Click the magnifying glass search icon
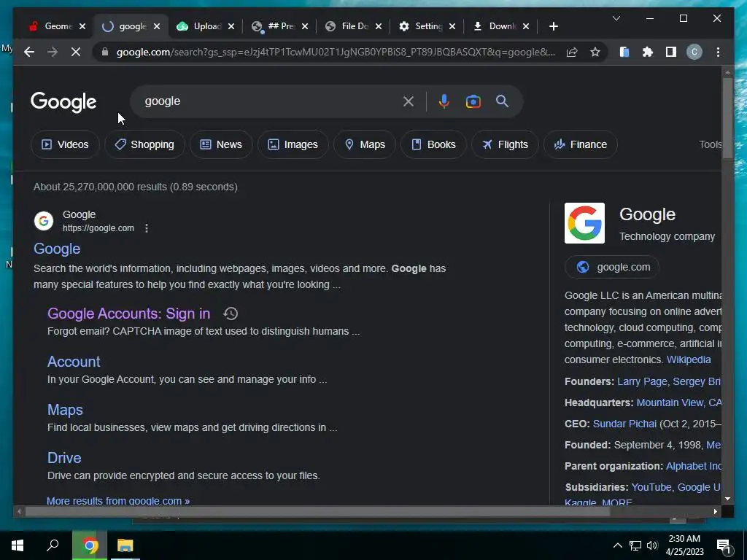Image resolution: width=747 pixels, height=560 pixels. 502,101
